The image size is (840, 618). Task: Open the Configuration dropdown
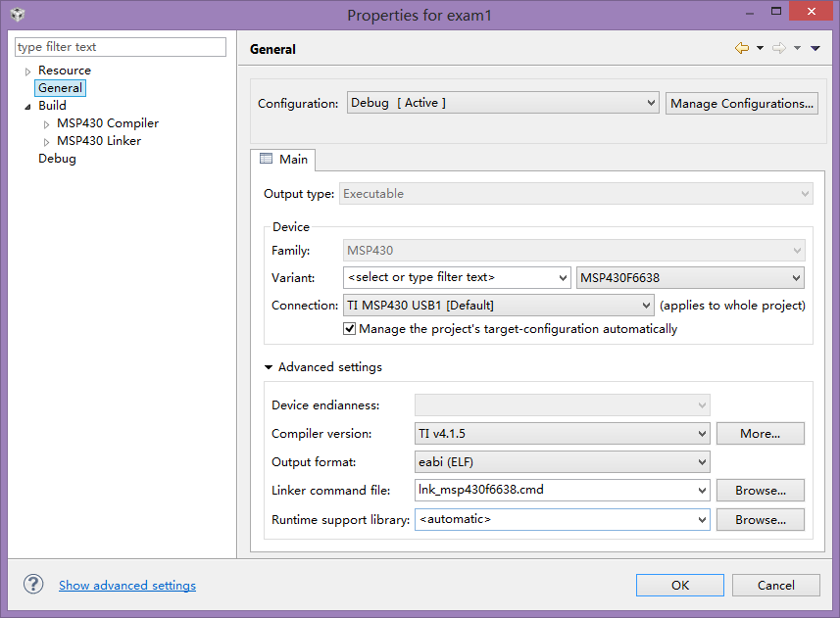[x=502, y=103]
